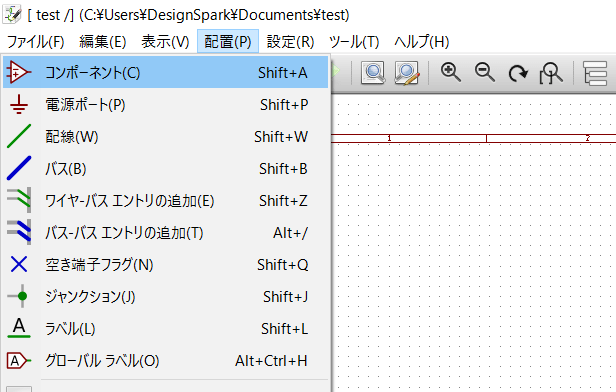The height and width of the screenshot is (392, 616).
Task: Select 空き端子フラグ(N) entry
Action: click(165, 264)
